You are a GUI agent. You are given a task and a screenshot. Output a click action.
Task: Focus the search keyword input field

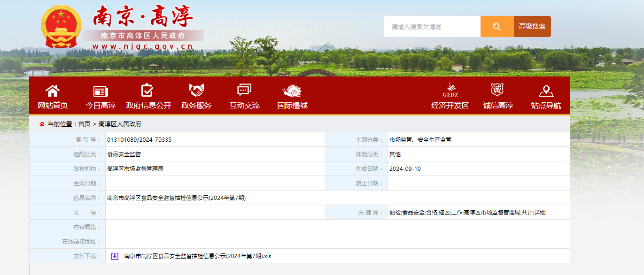[432, 27]
